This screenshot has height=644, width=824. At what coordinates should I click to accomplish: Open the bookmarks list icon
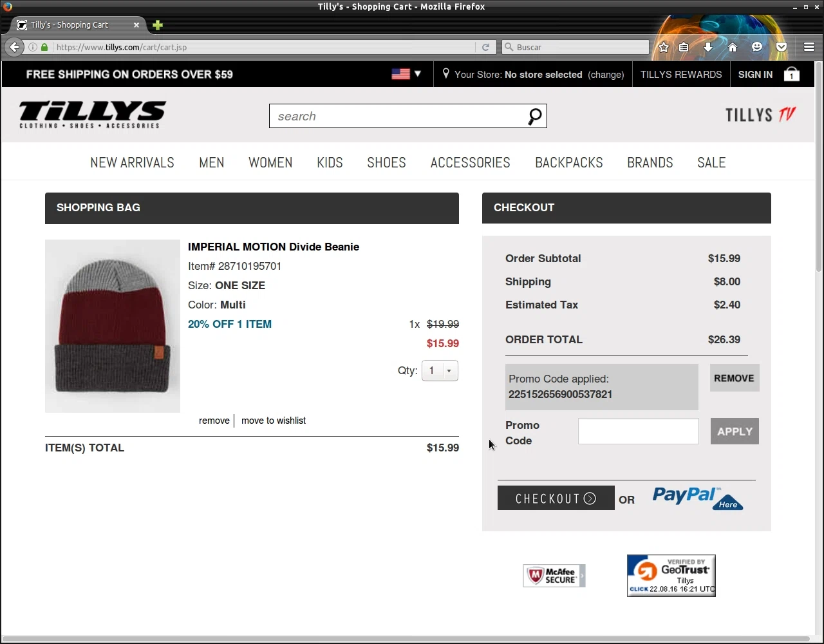pyautogui.click(x=684, y=47)
